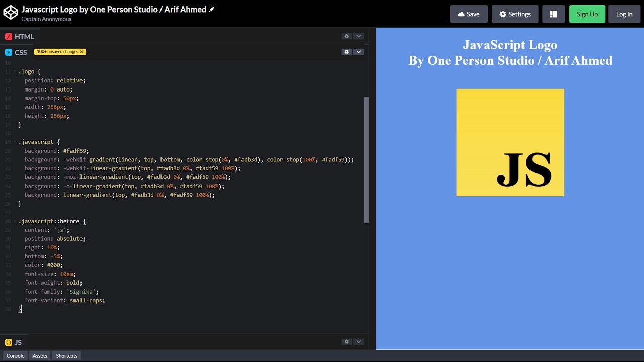
Task: Click the HTML tab slash icon
Action: [9, 37]
